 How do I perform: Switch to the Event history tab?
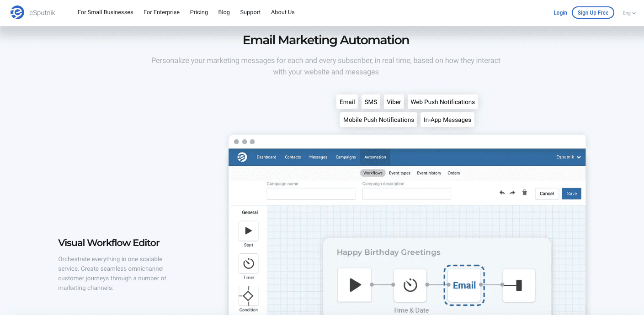click(x=428, y=173)
